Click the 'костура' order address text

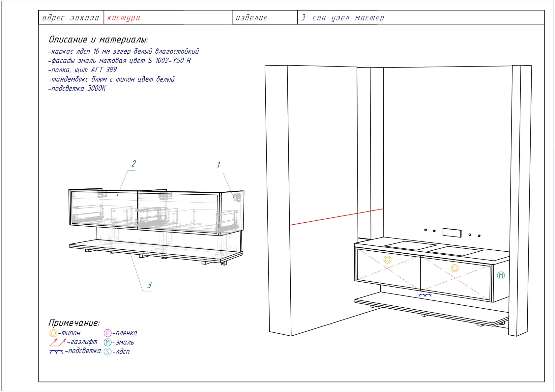(x=124, y=18)
